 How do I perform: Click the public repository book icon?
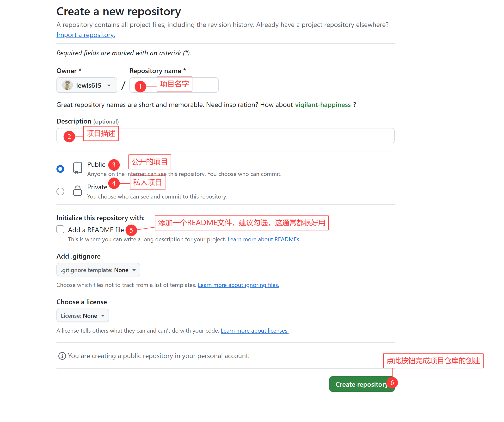tap(77, 168)
